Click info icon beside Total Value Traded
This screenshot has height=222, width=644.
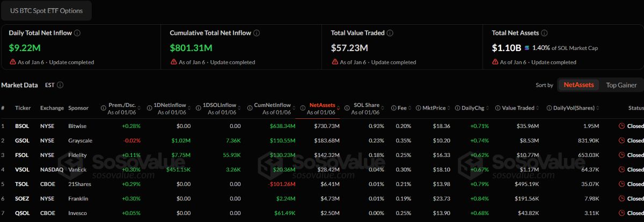click(x=390, y=33)
